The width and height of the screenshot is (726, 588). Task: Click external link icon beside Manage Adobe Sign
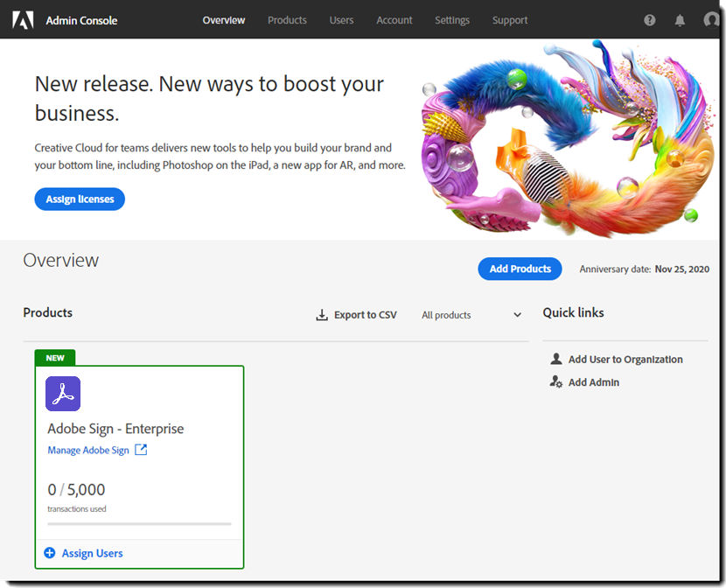[141, 450]
